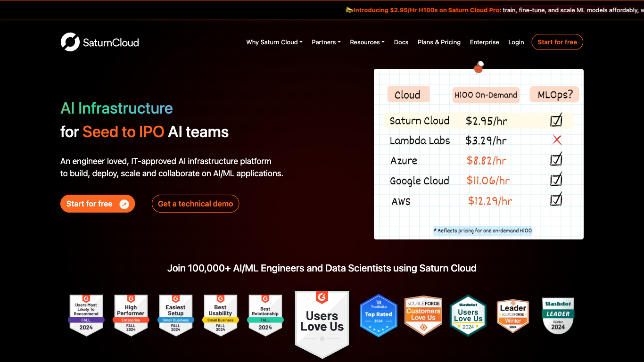Image resolution: width=644 pixels, height=362 pixels.
Task: Click the Saturn Cloud logo icon
Action: [x=70, y=42]
